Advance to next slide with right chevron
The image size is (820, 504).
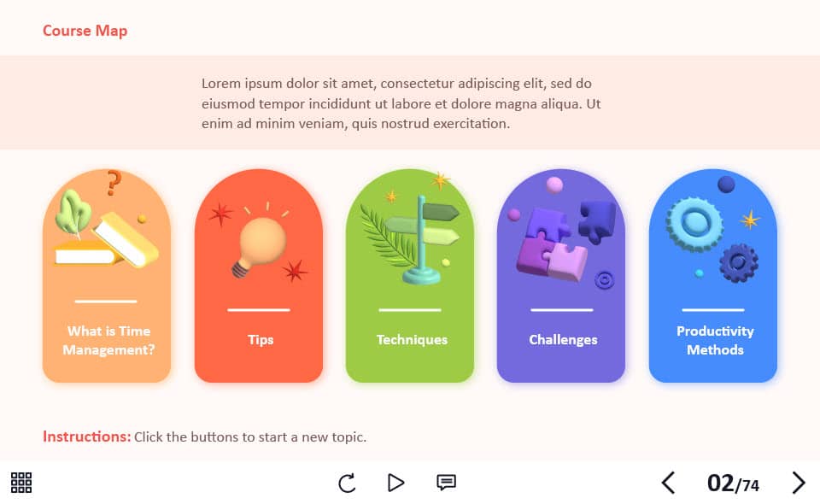click(x=798, y=482)
